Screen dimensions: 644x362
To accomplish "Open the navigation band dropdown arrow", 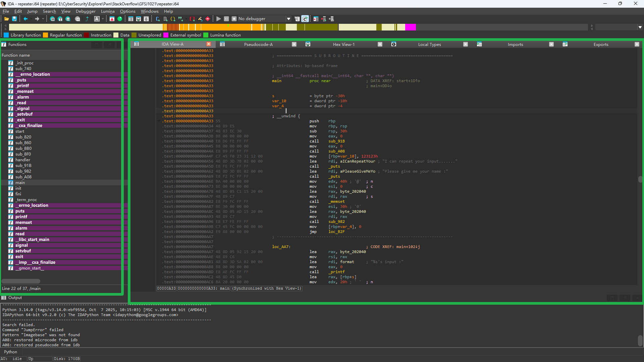I will point(640,27).
